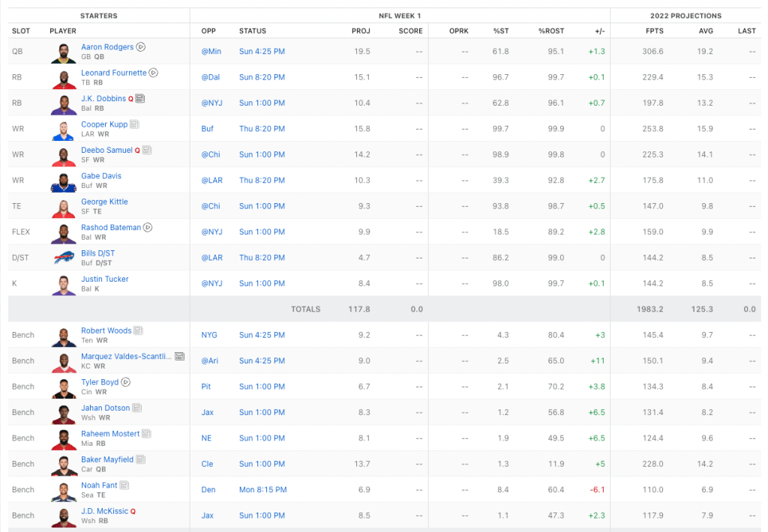Open the video icon beside Leonard Fournette

pos(153,73)
